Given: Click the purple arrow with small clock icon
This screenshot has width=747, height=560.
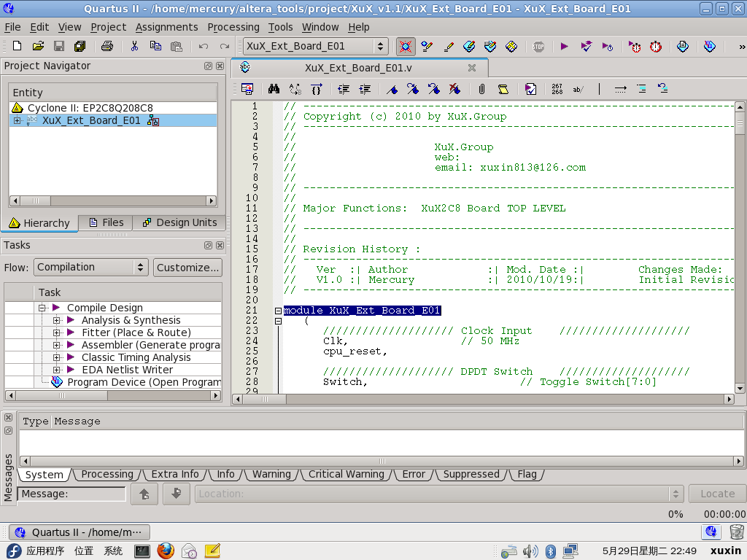Looking at the screenshot, I should 608,46.
